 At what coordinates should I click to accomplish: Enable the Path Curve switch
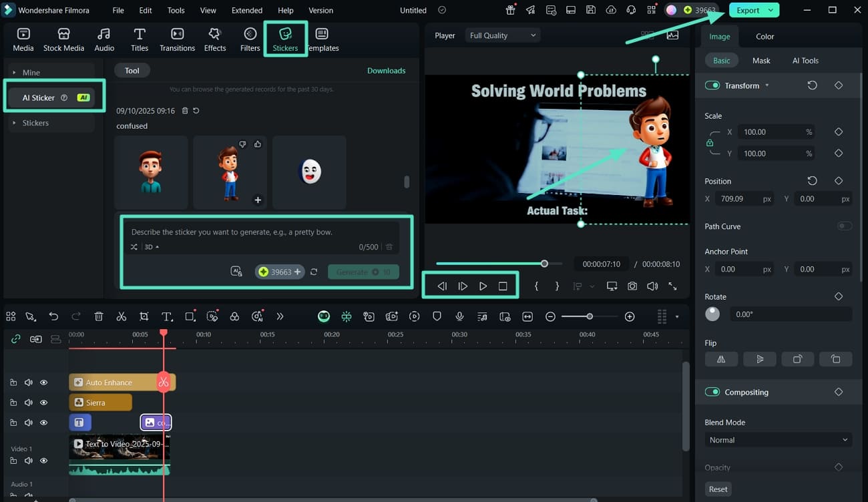[x=845, y=226]
